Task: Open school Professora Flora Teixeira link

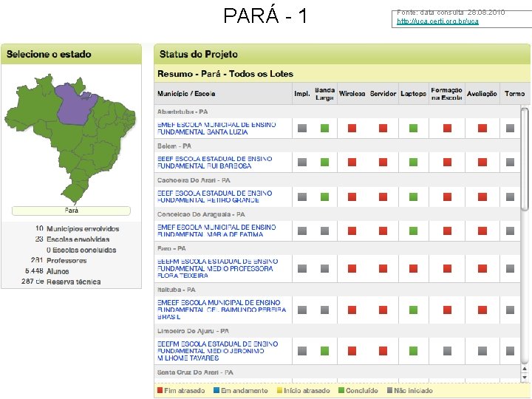Action: 217,268
